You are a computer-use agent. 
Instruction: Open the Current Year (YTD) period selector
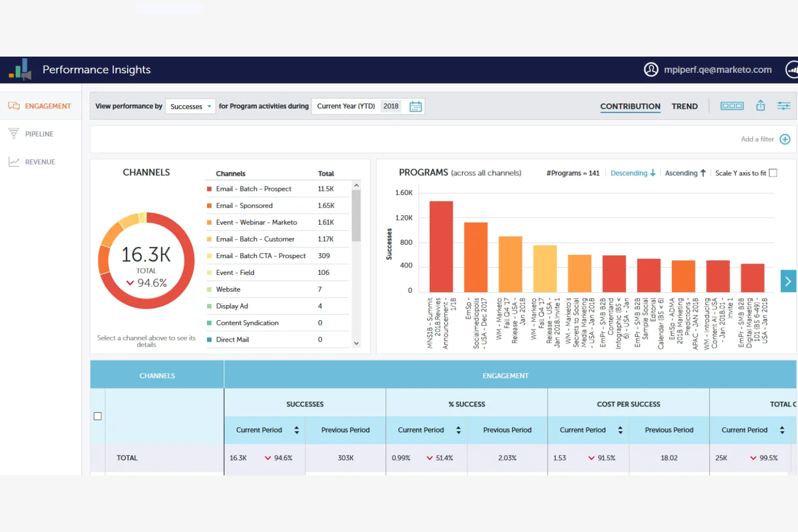tap(346, 106)
